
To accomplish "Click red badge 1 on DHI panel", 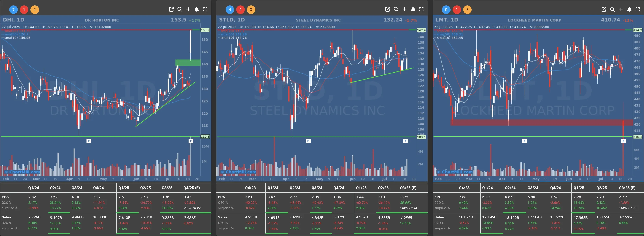I will [24, 10].
